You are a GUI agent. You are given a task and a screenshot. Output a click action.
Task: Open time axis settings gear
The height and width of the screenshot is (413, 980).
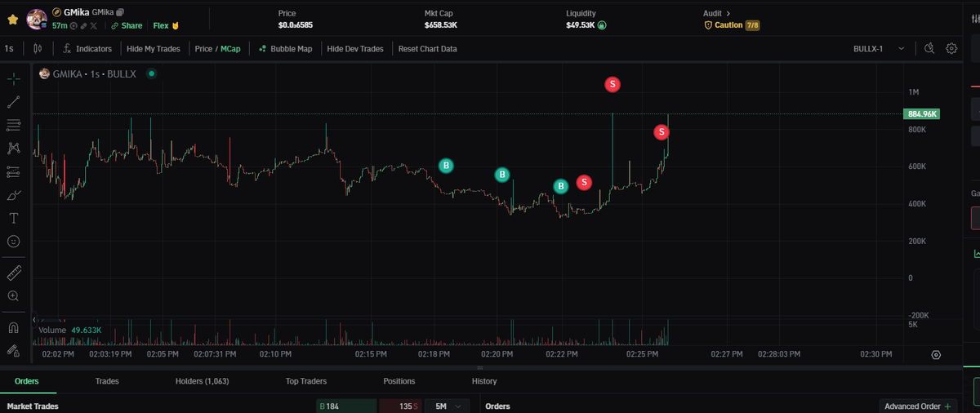(936, 355)
